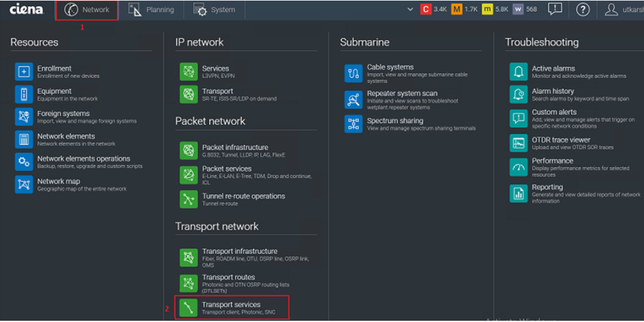Click the Alarm history icon

pos(518,94)
